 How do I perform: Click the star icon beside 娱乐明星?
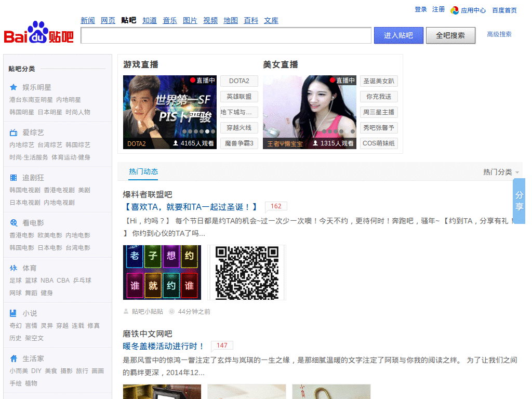14,87
